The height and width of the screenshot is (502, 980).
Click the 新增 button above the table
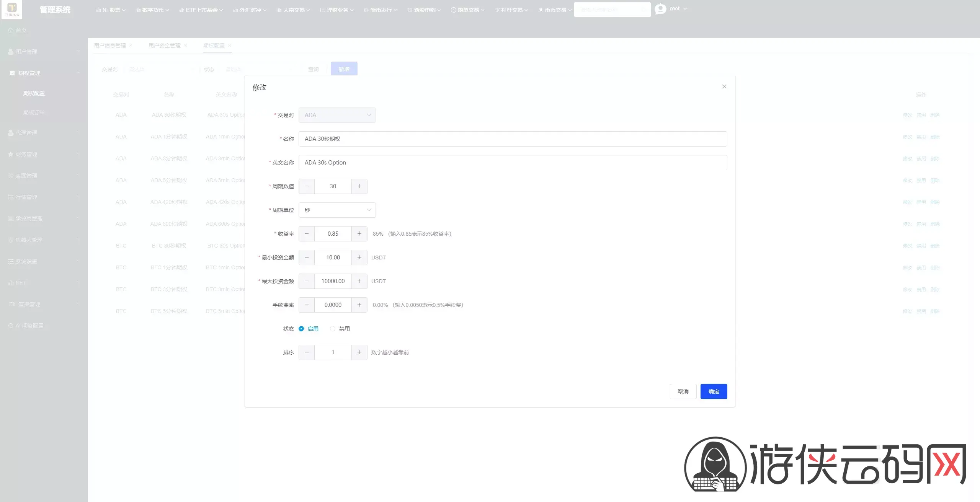click(x=344, y=69)
